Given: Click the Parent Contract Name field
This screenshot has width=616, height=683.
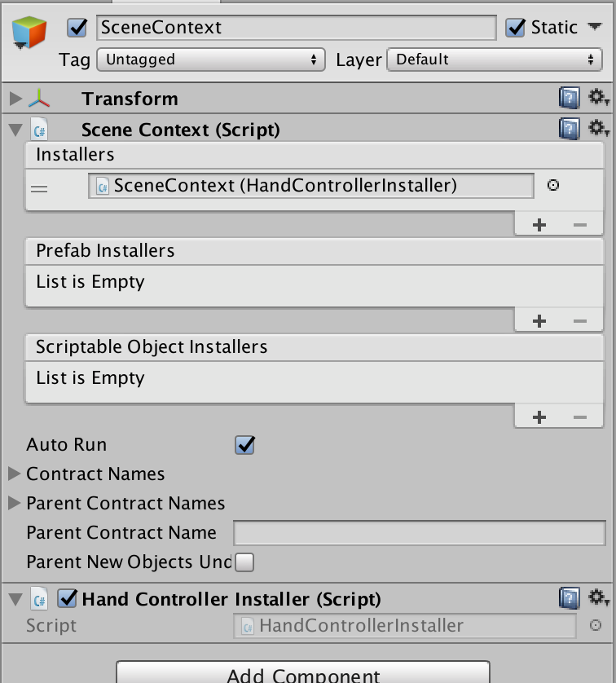Looking at the screenshot, I should (x=420, y=533).
